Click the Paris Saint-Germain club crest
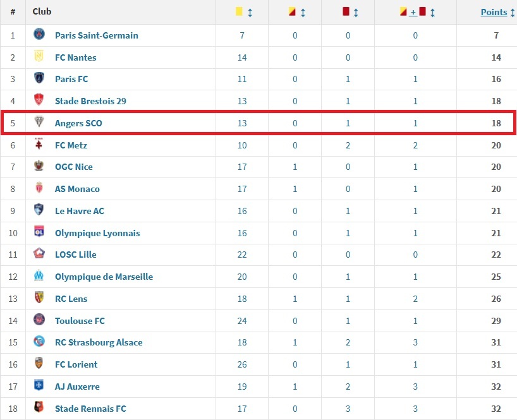The width and height of the screenshot is (517, 420). tap(39, 35)
